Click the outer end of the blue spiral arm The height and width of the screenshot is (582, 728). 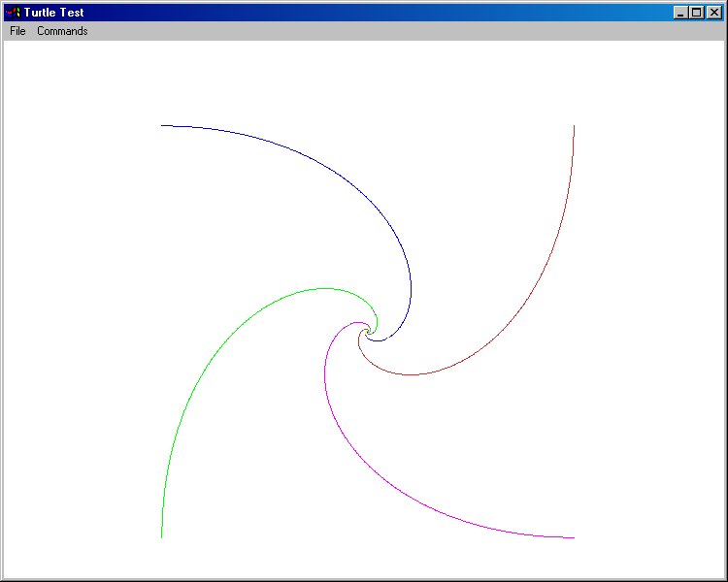coord(162,125)
